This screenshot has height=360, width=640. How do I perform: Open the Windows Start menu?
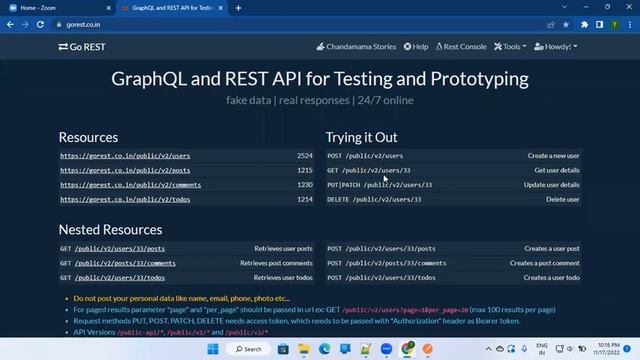pos(213,349)
